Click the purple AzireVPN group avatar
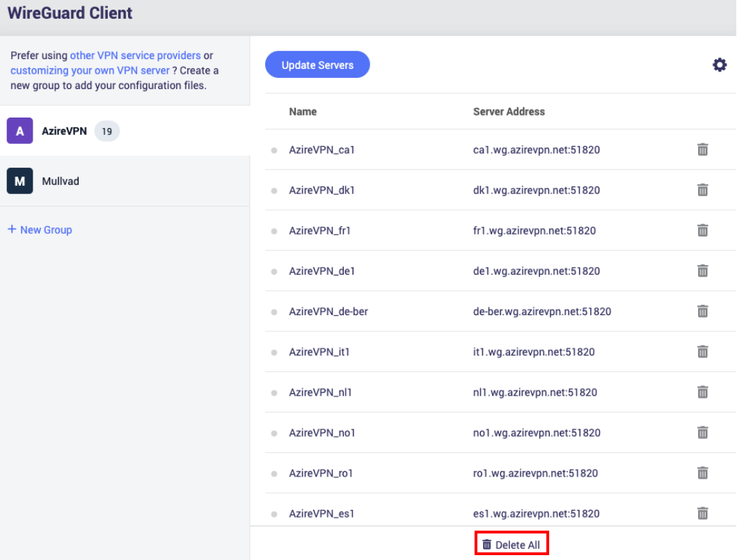Screen dimensions: 737x560 tap(19, 131)
